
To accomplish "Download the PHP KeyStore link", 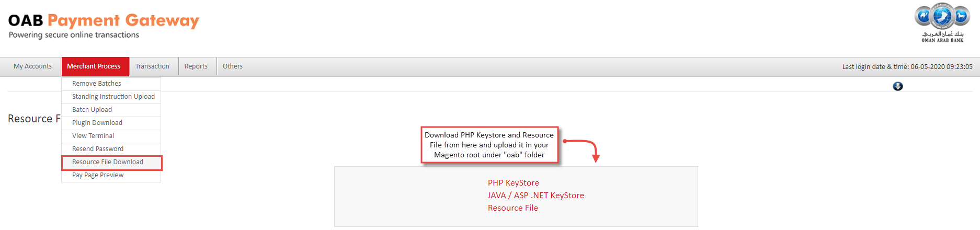I will 514,183.
